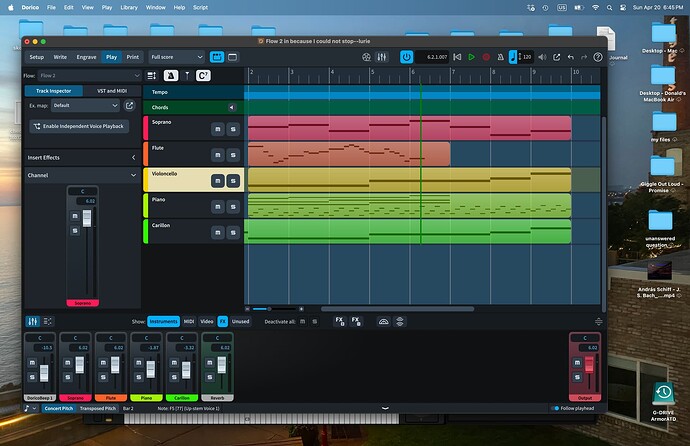Open the Ex. map Default dropdown
The height and width of the screenshot is (446, 690).
(x=85, y=106)
